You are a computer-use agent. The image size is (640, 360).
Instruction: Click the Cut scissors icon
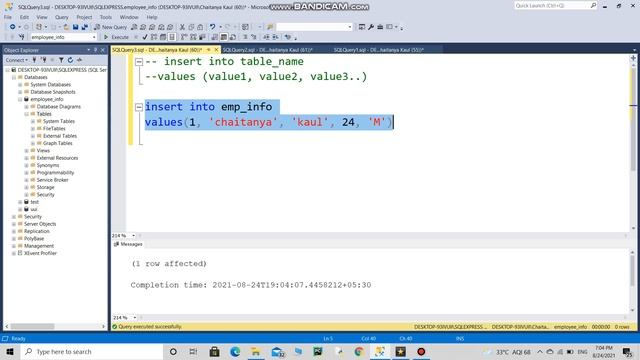tap(182, 27)
